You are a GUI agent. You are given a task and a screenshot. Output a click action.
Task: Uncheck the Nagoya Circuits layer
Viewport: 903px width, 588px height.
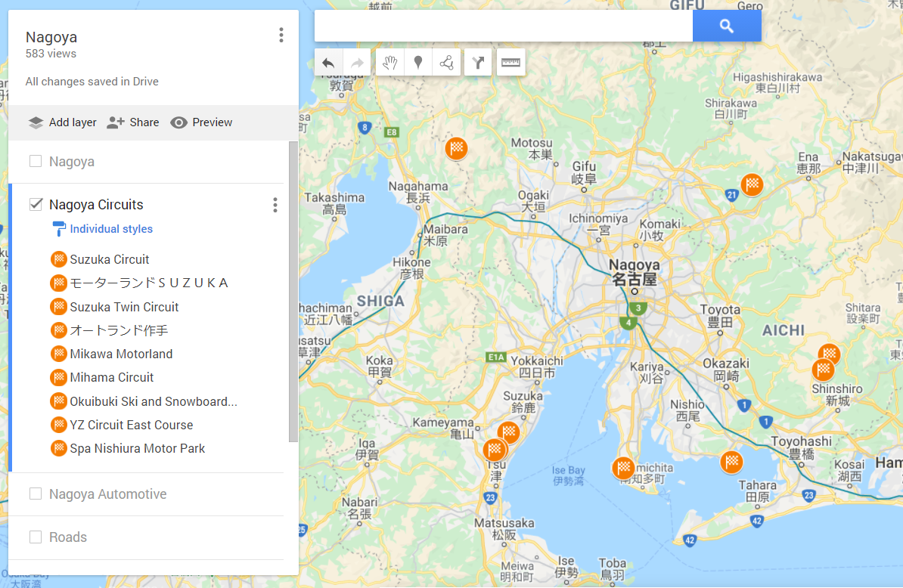coord(34,203)
